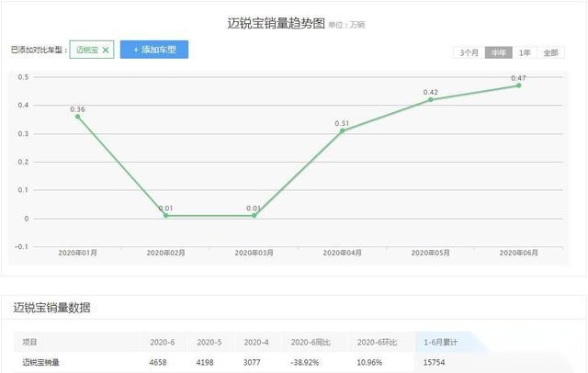588x373 pixels.
Task: Click the 2020年06月 axis label
Action: click(518, 253)
